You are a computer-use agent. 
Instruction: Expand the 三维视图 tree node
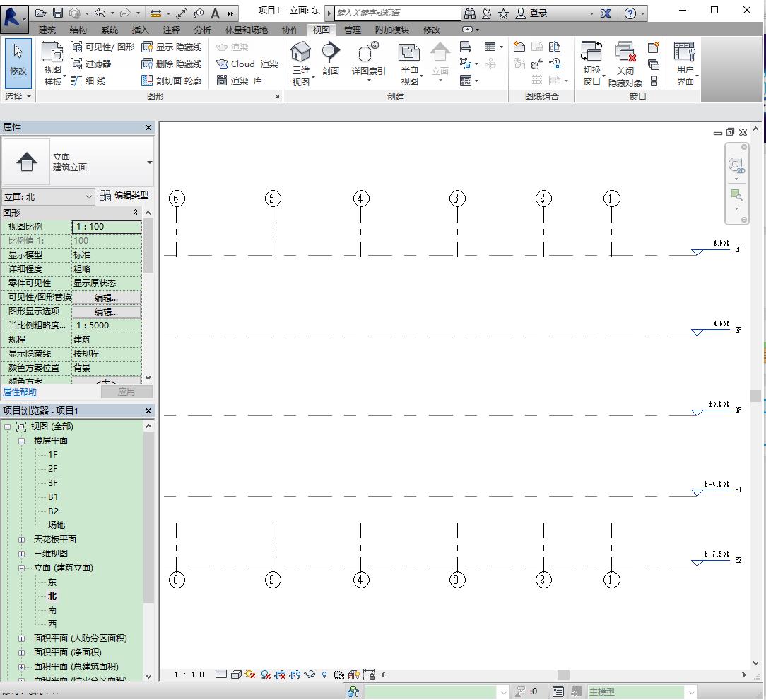pos(21,554)
